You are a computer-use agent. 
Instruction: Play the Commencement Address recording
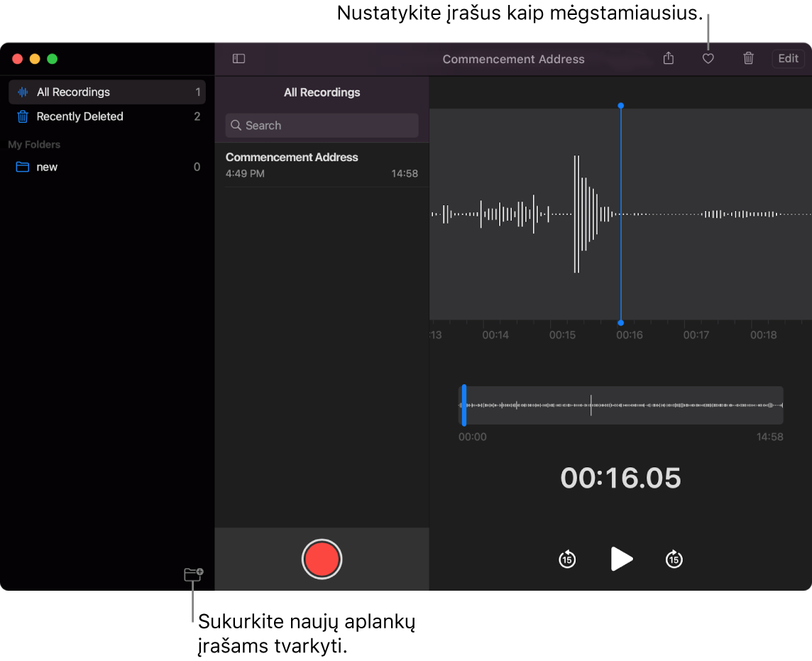click(x=620, y=559)
